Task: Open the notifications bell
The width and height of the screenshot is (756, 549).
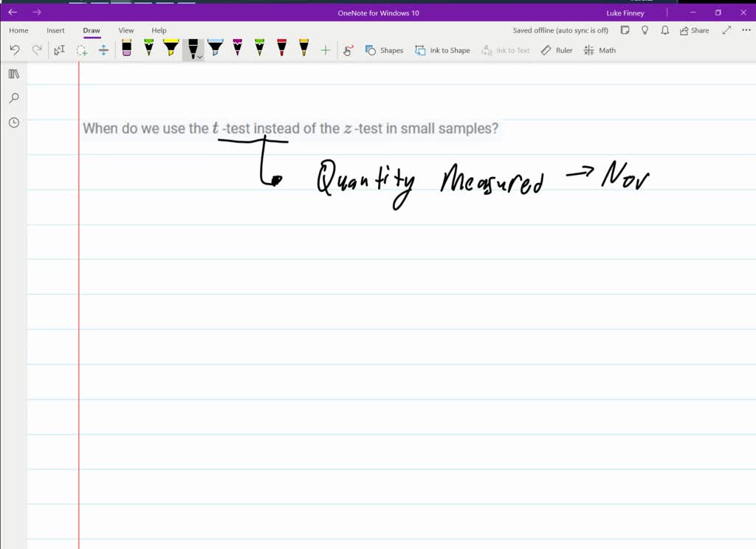Action: [x=664, y=30]
